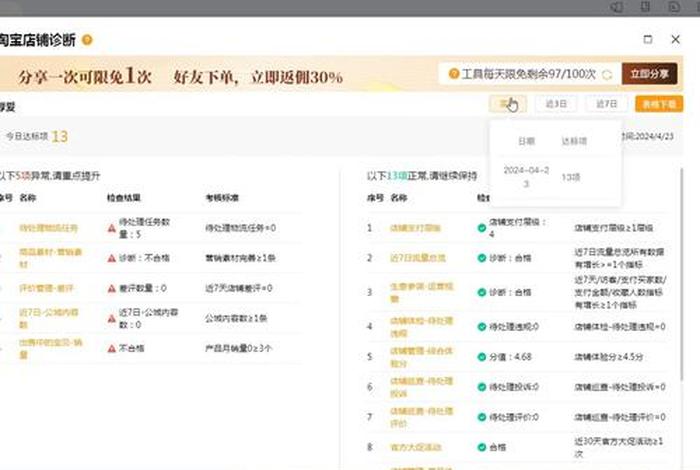Screen dimensions: 700x470
Task: Open the 近7日流量总览 link in row 2
Action: pyautogui.click(x=418, y=258)
